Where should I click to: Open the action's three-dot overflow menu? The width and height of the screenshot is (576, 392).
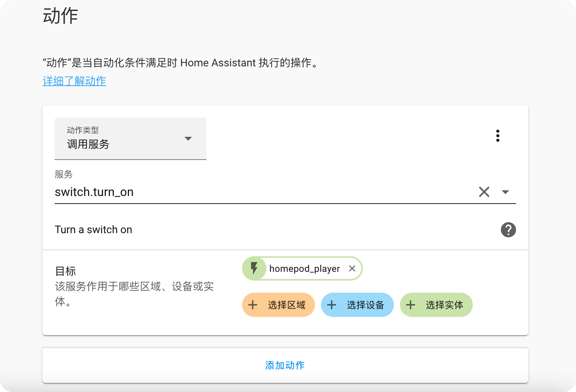497,136
